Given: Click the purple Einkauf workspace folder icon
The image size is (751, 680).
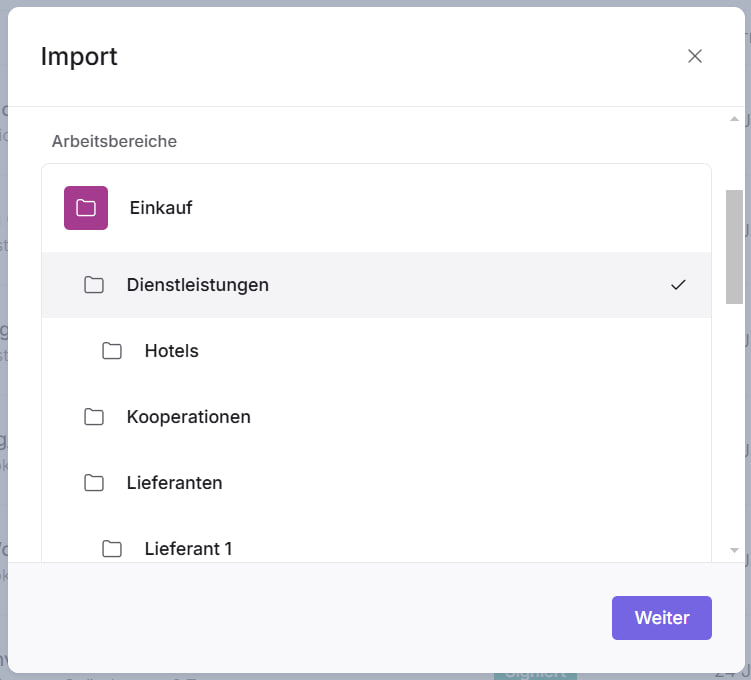Looking at the screenshot, I should 86,208.
